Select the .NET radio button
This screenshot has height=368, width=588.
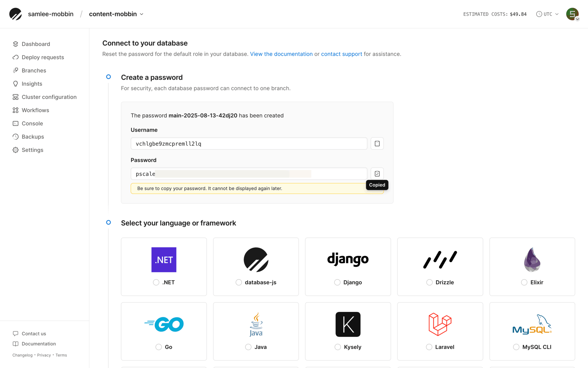point(156,282)
